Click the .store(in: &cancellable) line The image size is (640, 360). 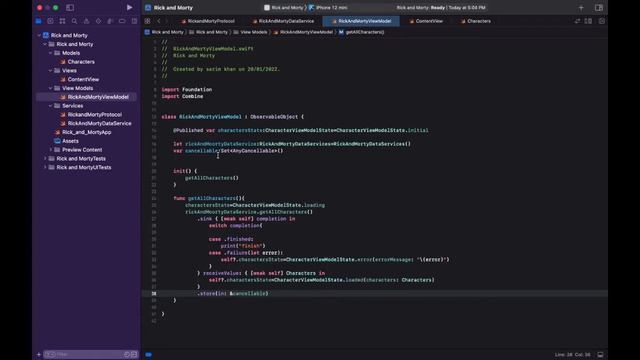point(233,293)
